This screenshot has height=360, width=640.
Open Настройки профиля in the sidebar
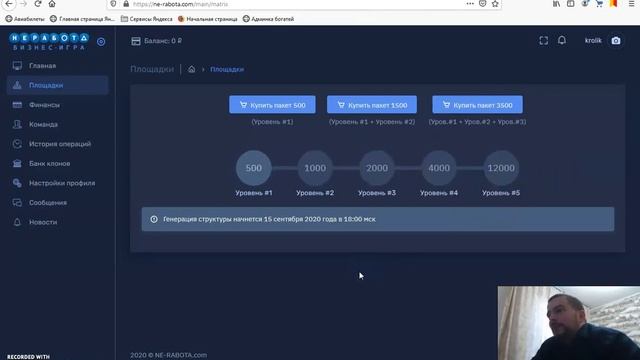coord(58,183)
